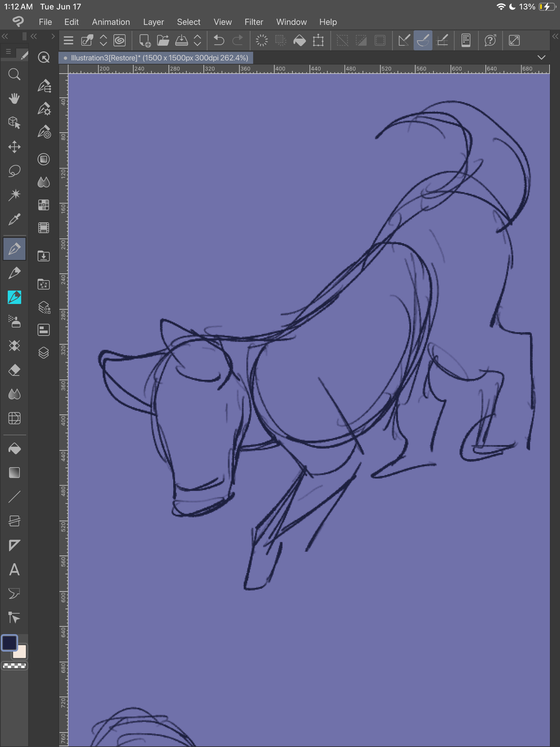
Task: Select the Text tool
Action: (x=14, y=570)
